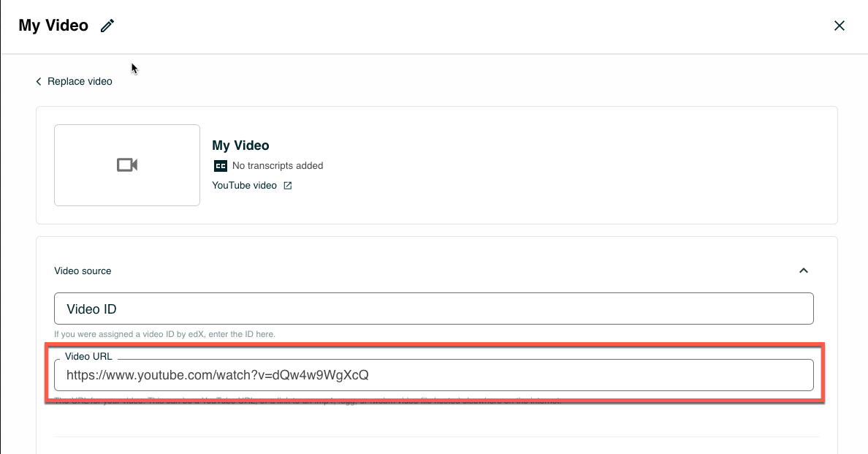
Task: Click the external link icon by YouTube video
Action: click(288, 186)
